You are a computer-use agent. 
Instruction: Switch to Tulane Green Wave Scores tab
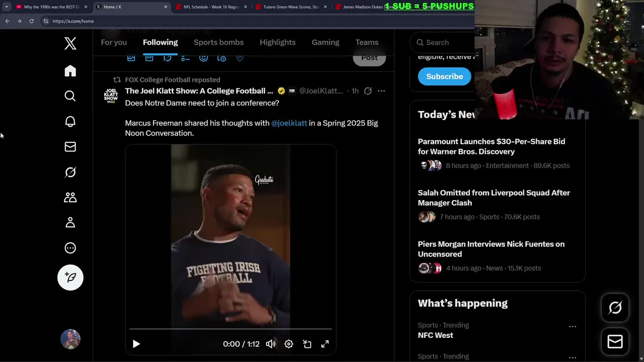point(290,7)
